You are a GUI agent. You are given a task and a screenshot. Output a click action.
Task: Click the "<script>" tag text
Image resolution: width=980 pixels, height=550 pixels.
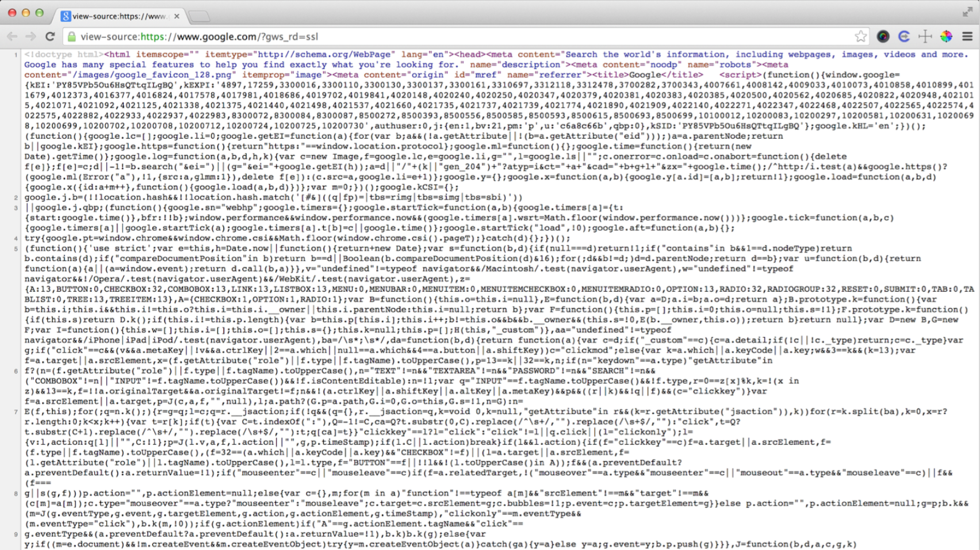741,75
